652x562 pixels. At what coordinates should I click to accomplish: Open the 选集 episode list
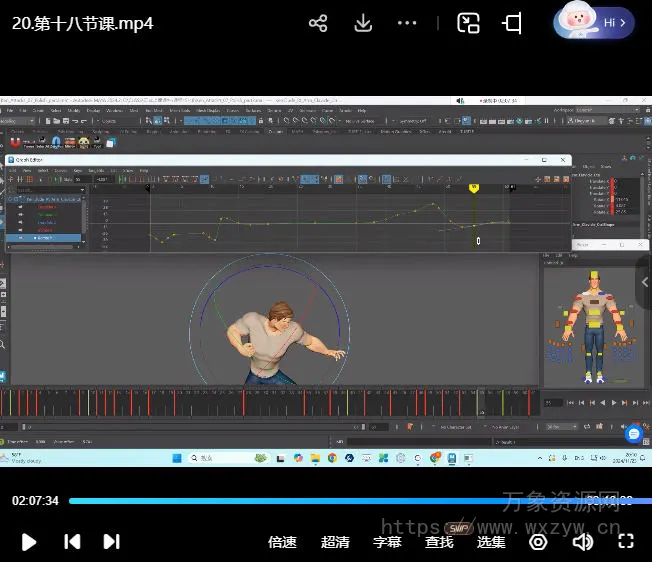[491, 542]
